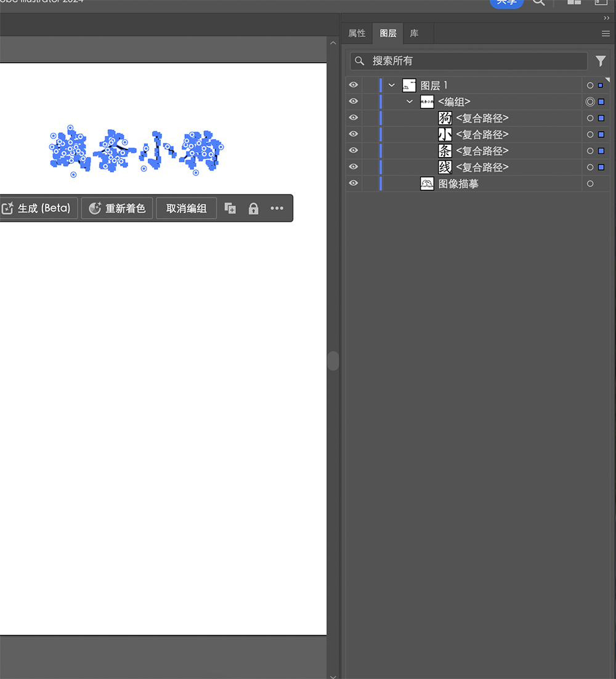
Task: Open more options (three dots) in the taskbar
Action: click(x=277, y=209)
